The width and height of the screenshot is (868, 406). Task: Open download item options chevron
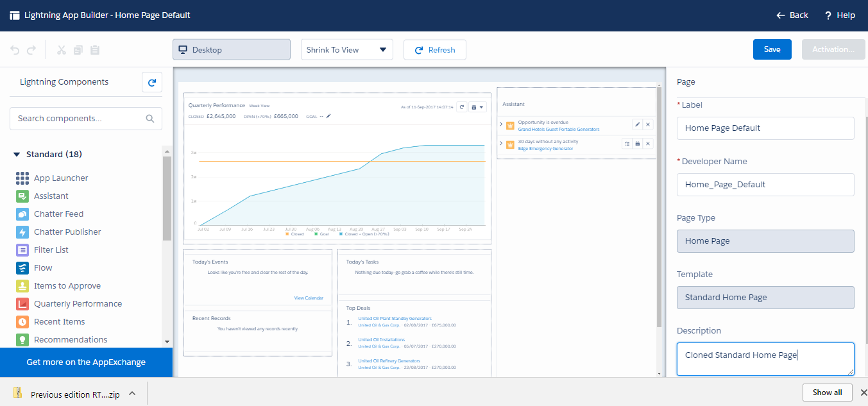pos(132,393)
